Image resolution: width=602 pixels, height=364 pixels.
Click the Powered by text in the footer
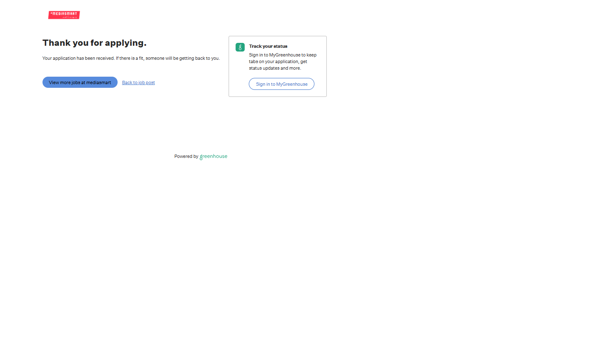186,157
